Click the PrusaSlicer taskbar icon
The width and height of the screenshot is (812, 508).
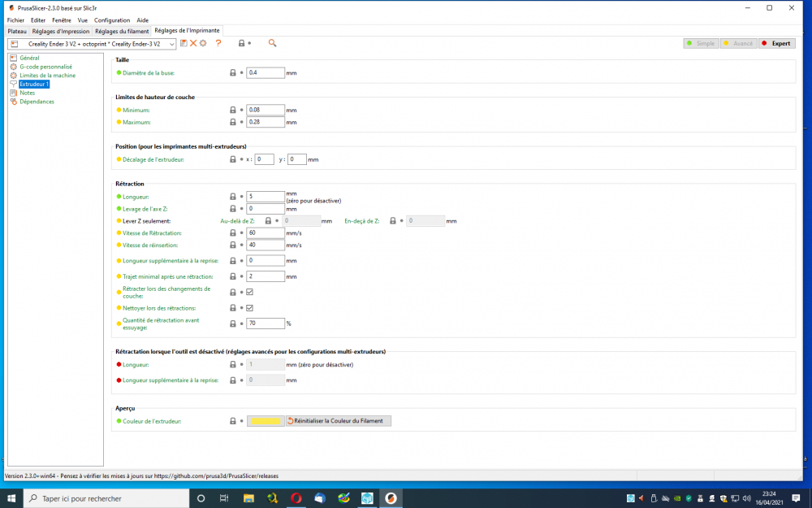click(x=391, y=498)
